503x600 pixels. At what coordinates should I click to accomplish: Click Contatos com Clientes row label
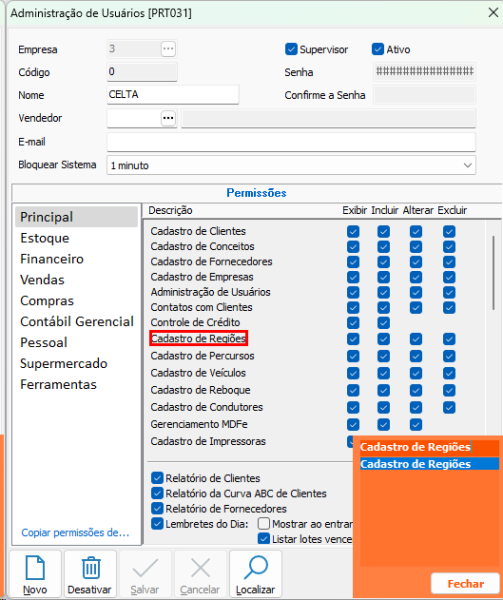click(x=202, y=307)
